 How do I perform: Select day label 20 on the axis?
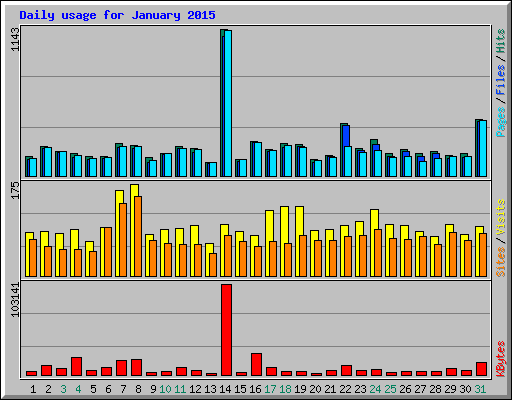point(315,389)
